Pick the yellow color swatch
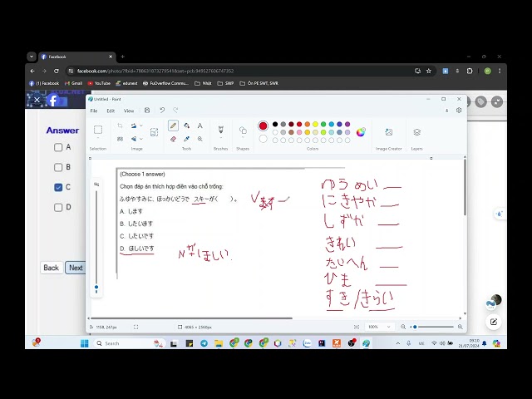 pos(315,124)
